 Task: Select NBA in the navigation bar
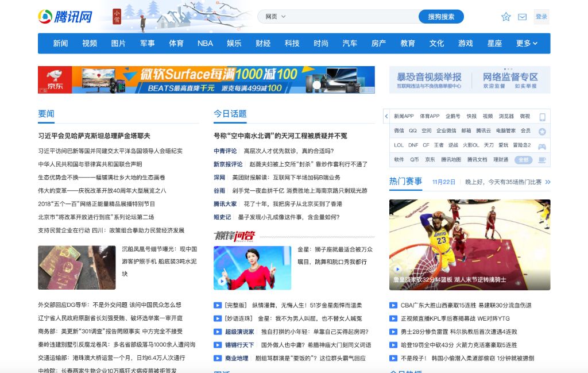205,43
